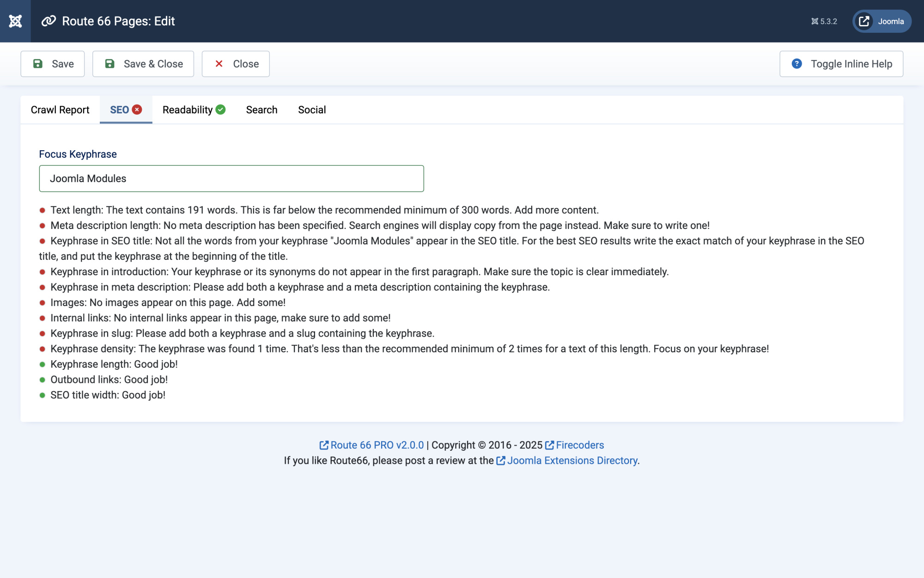Viewport: 924px width, 578px height.
Task: Click the Focus Keyphrase input field
Action: 231,178
